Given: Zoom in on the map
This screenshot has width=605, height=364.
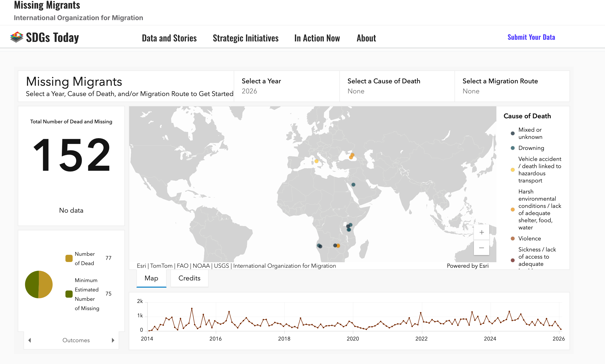Looking at the screenshot, I should tap(481, 232).
